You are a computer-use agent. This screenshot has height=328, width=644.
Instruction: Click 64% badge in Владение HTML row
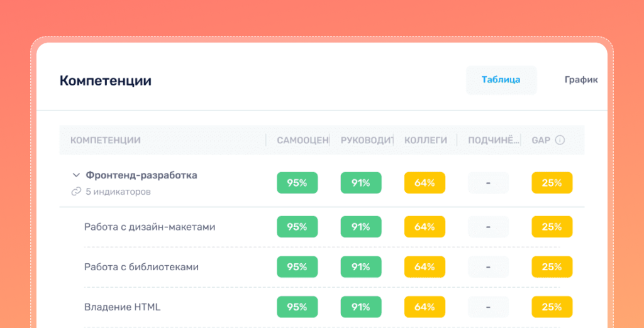[425, 307]
